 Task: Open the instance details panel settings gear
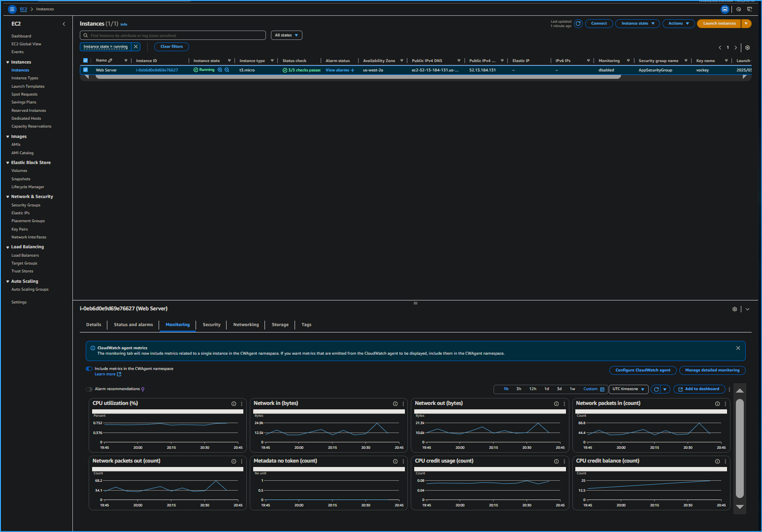[x=735, y=309]
